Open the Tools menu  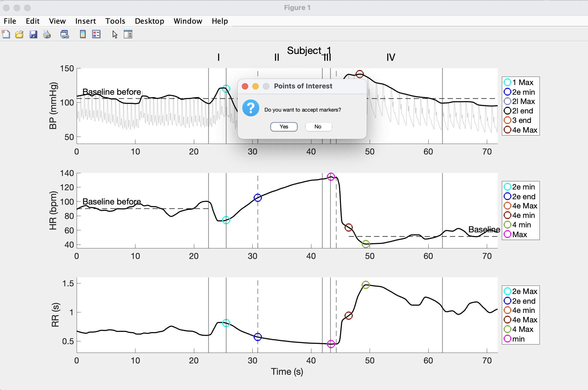pyautogui.click(x=115, y=21)
